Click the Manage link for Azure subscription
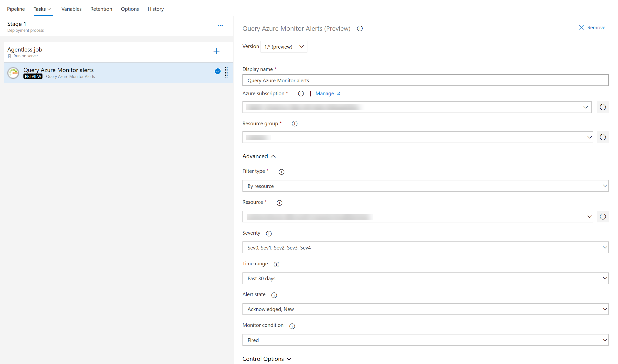Screen dimensions: 618x364 click(325, 93)
